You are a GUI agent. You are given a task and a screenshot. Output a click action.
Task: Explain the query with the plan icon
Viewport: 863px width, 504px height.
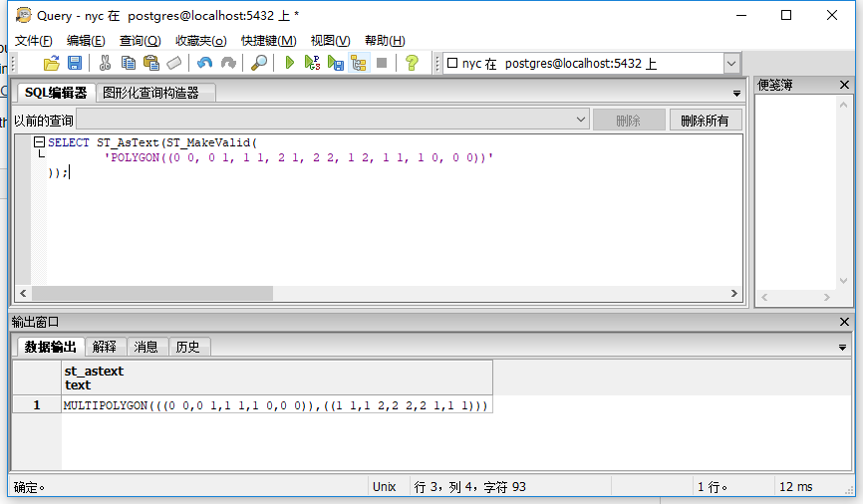tap(359, 64)
